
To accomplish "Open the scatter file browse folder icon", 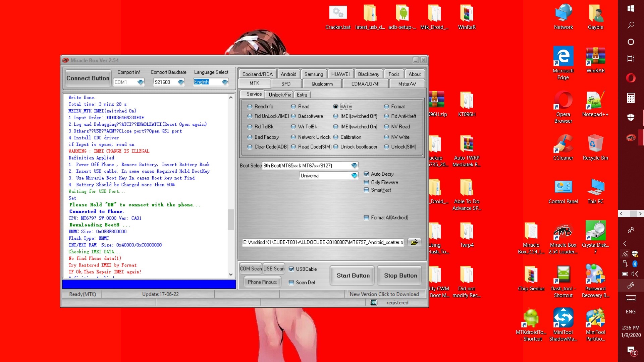I will tap(414, 242).
